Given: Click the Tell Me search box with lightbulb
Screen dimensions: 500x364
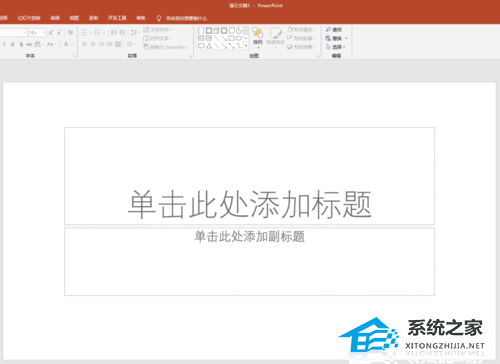Looking at the screenshot, I should (182, 18).
